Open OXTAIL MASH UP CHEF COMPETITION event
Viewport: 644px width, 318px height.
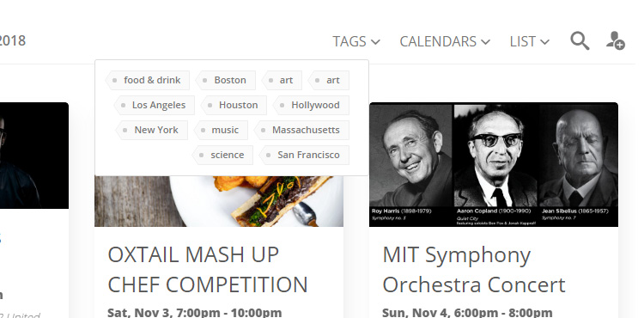tap(208, 270)
